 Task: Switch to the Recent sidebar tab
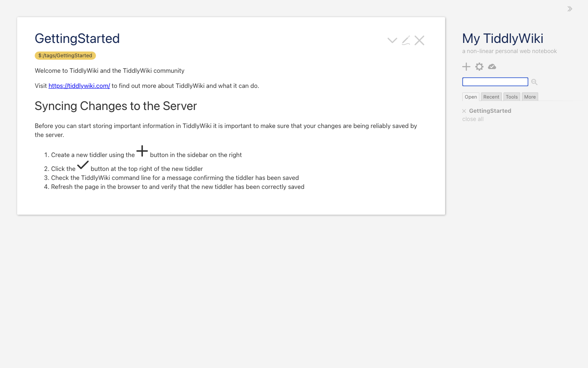tap(491, 97)
